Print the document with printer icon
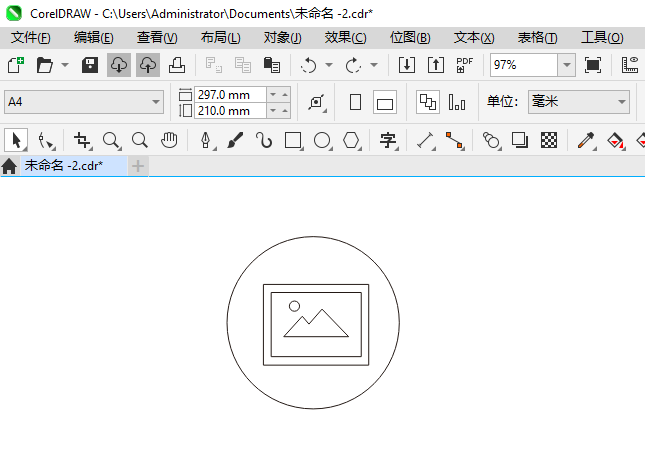Screen dimensions: 645x460 click(x=177, y=65)
